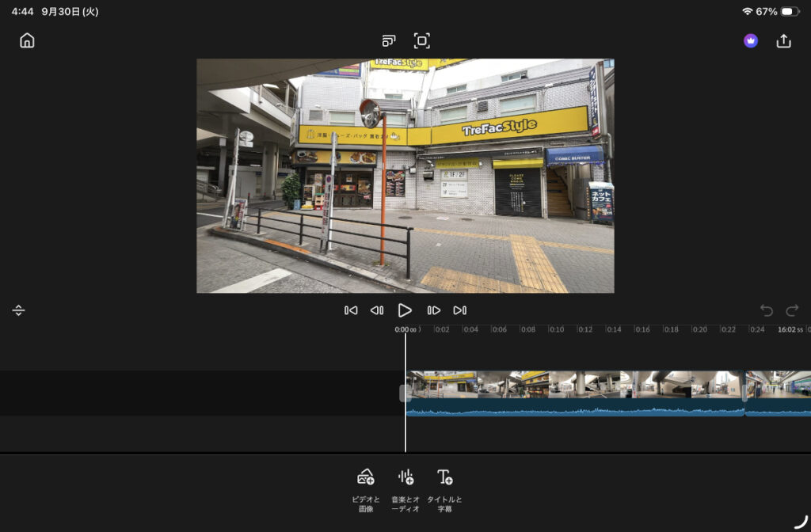The width and height of the screenshot is (811, 532).
Task: Jump to previous clip start
Action: (351, 310)
